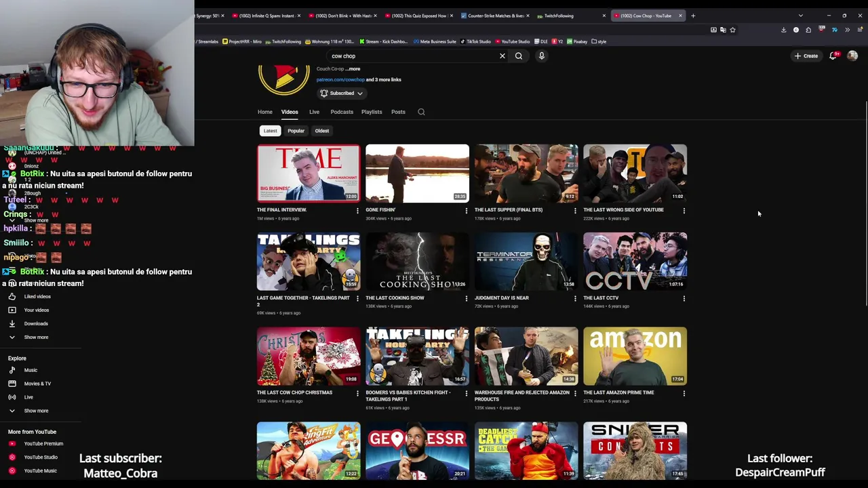Open JUDGMENT DAY IS NEAR title link
Screen dimensions: 868x488
point(502,298)
